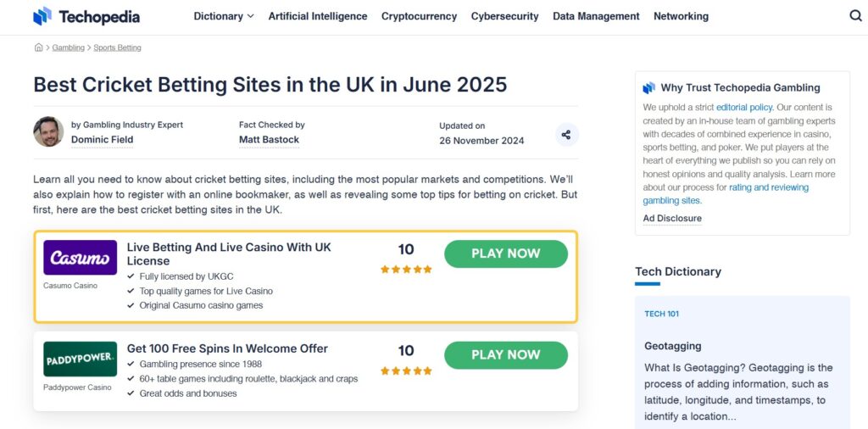Go to home via breadcrumb house icon
The image size is (868, 429).
click(38, 47)
